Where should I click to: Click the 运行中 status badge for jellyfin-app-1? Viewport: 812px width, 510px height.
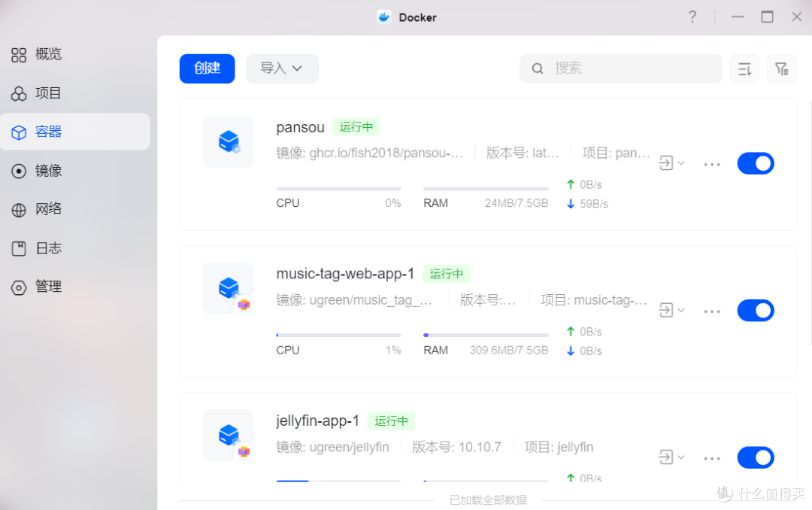(x=391, y=420)
